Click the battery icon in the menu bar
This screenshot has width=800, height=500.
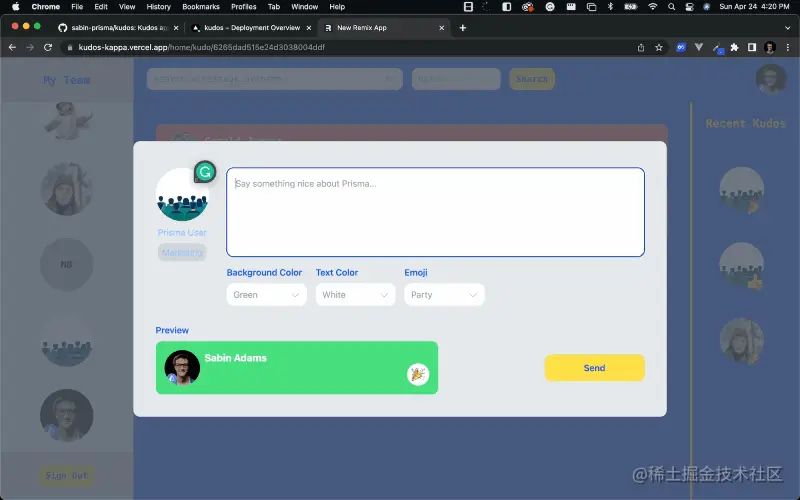(631, 7)
